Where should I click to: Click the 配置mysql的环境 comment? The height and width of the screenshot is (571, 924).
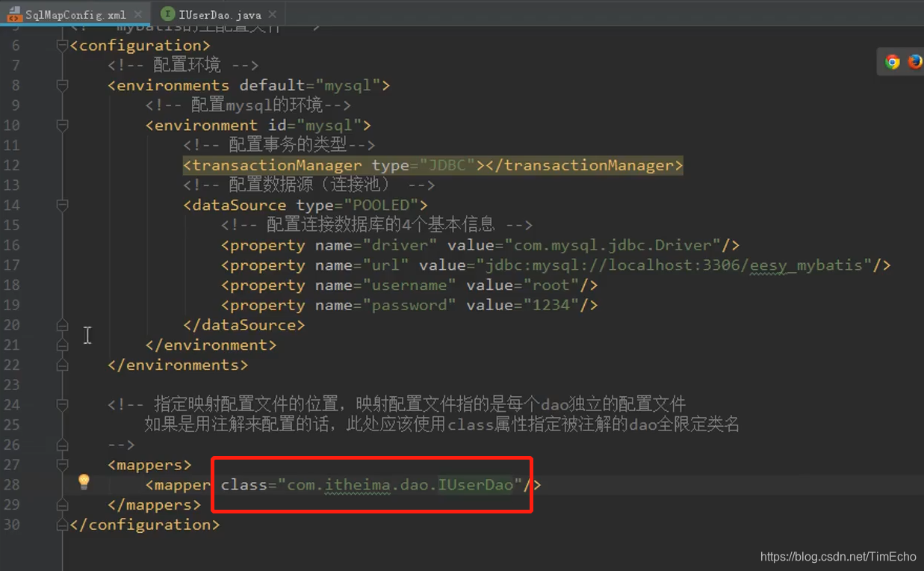pos(248,105)
